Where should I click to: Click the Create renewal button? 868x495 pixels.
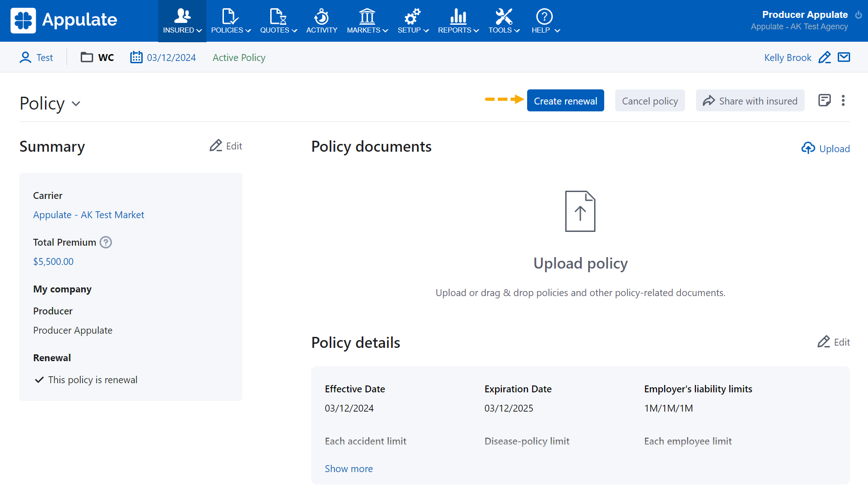click(x=565, y=100)
